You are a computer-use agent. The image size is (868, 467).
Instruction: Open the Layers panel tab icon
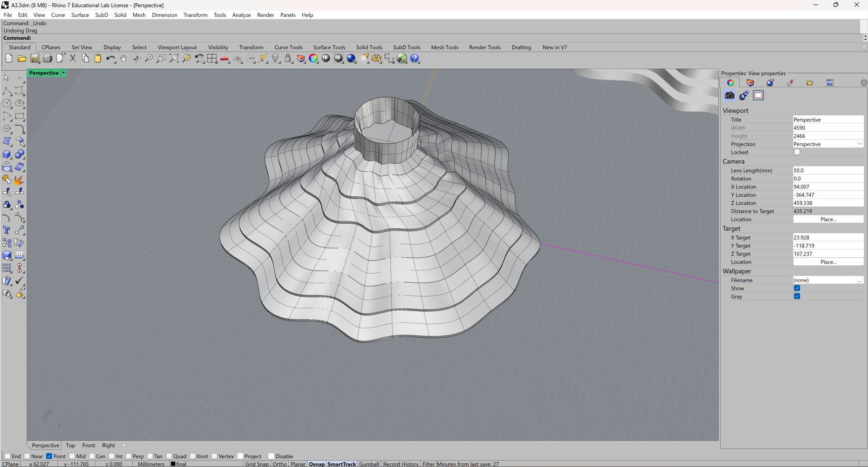[751, 83]
